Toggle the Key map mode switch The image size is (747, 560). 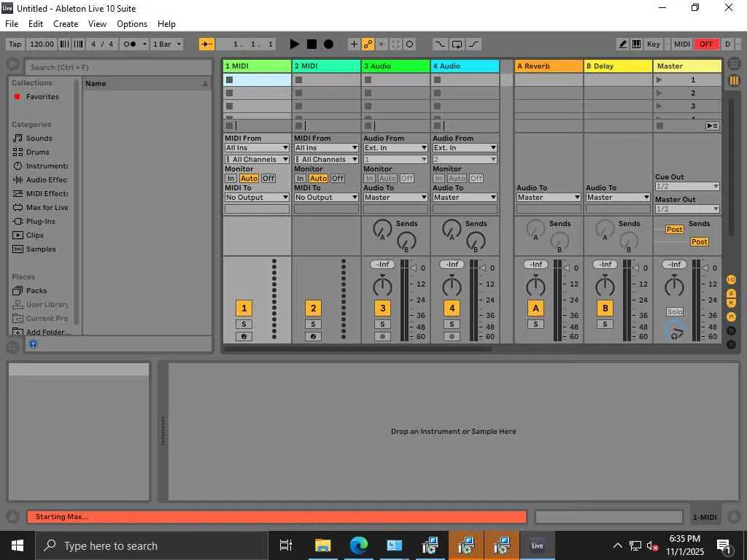click(x=653, y=44)
